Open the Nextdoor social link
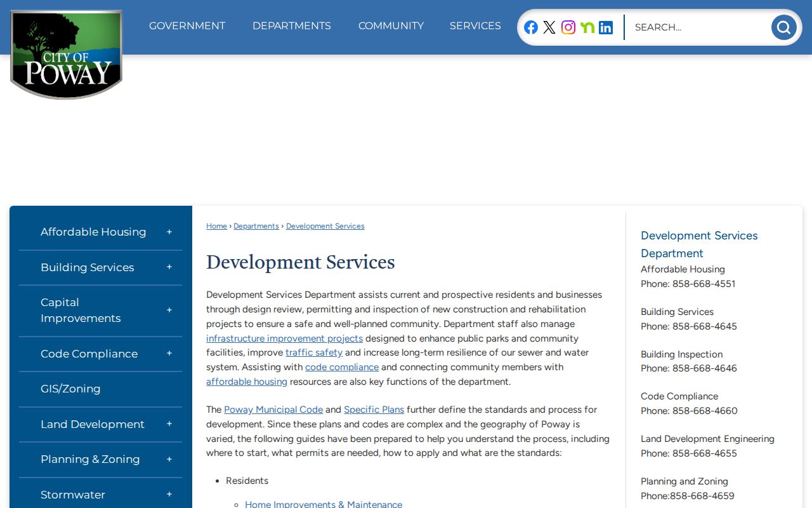Screen dimensions: 812x508 pyautogui.click(x=587, y=27)
